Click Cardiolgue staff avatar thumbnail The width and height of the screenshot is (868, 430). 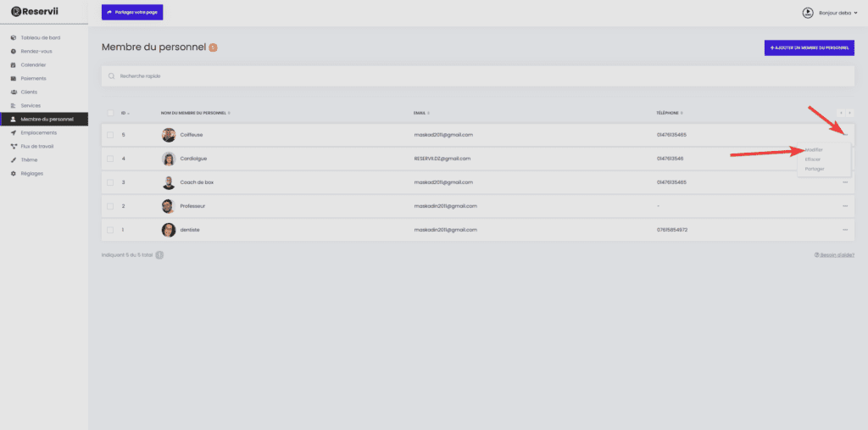point(169,159)
